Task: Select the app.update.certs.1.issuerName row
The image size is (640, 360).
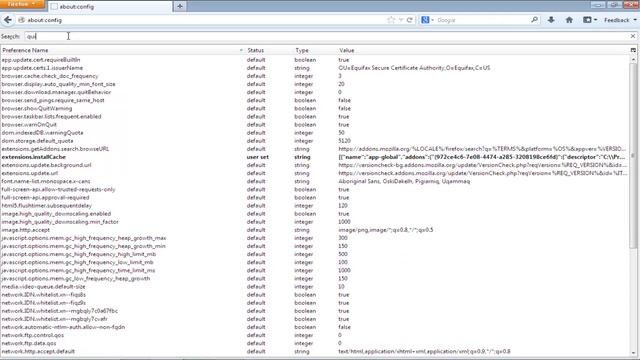Action: point(315,68)
